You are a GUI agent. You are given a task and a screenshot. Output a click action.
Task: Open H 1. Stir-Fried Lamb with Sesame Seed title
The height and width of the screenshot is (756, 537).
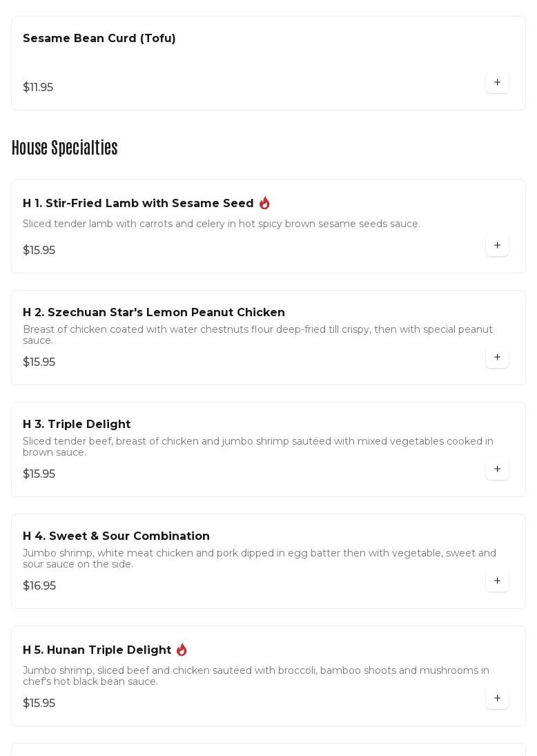[x=138, y=203]
